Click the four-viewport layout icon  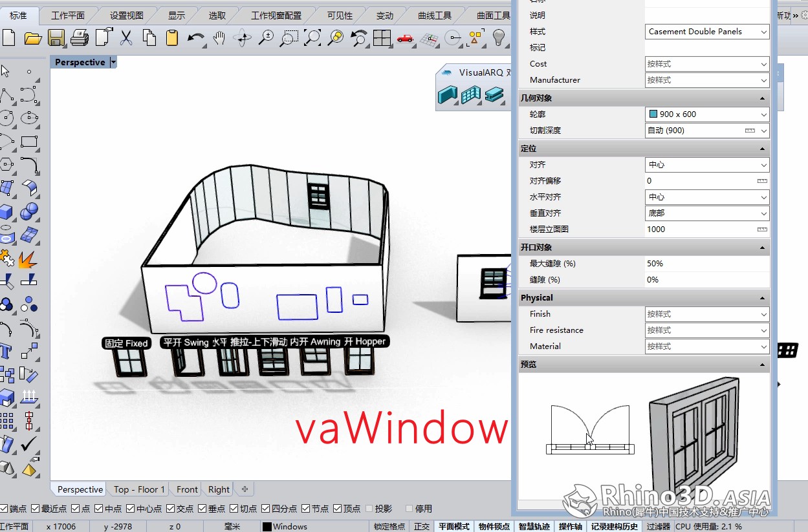(382, 37)
